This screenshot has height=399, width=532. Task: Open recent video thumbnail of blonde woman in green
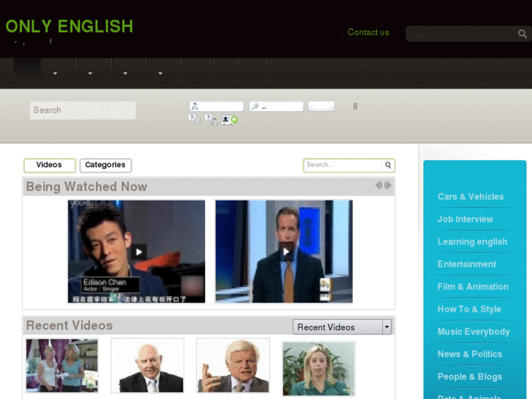tap(318, 369)
